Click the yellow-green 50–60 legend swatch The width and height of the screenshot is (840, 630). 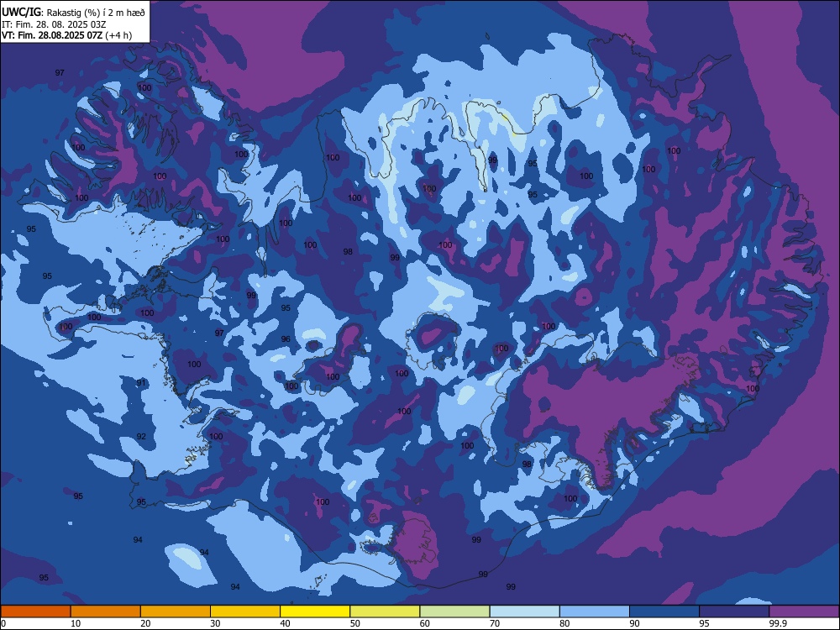[385, 612]
